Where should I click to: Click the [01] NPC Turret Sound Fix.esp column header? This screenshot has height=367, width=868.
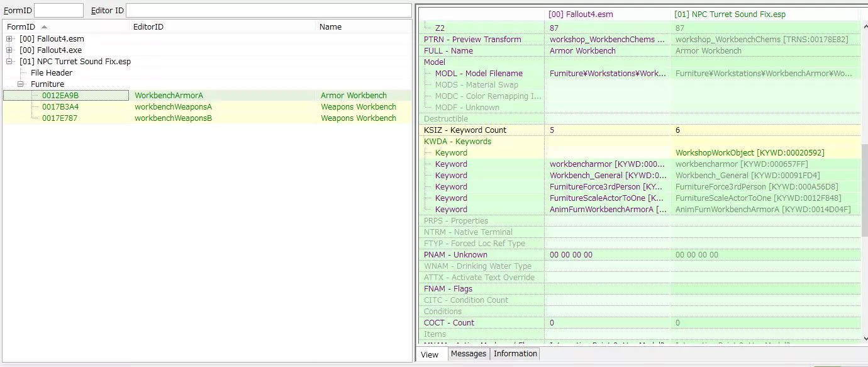tap(765, 14)
